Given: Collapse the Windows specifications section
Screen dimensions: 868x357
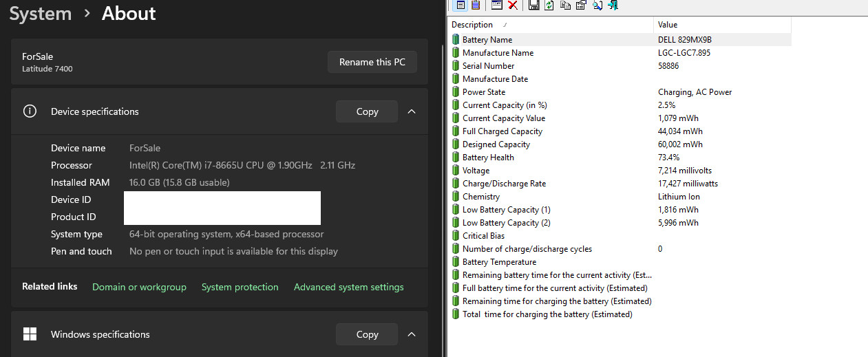Looking at the screenshot, I should pyautogui.click(x=412, y=334).
